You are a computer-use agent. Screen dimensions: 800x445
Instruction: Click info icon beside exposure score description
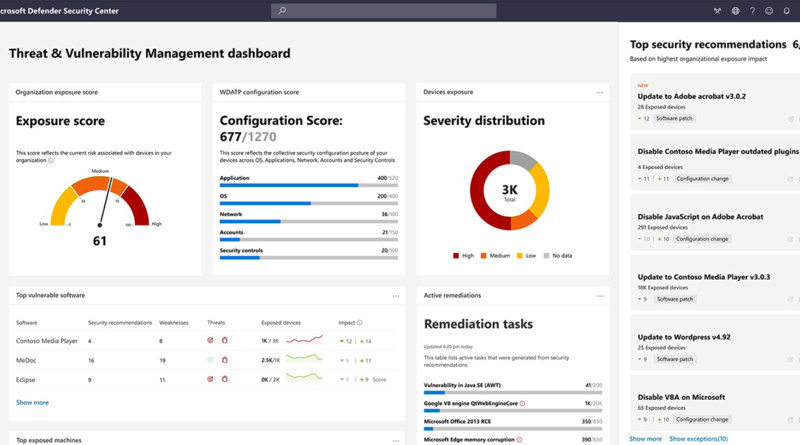(51, 160)
